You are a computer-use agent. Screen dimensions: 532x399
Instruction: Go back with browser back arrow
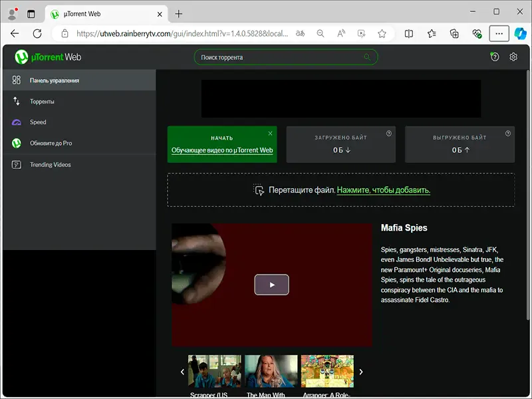coord(15,33)
